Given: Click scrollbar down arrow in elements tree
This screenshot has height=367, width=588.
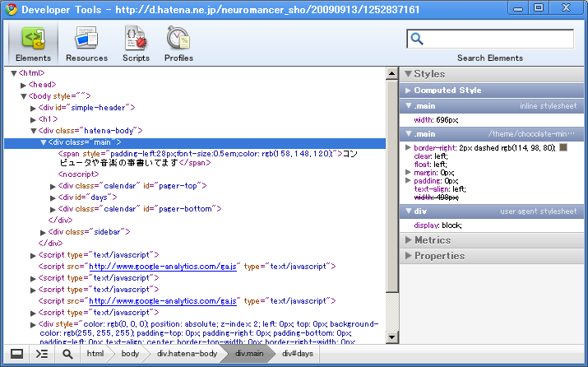Looking at the screenshot, I should pyautogui.click(x=392, y=337).
